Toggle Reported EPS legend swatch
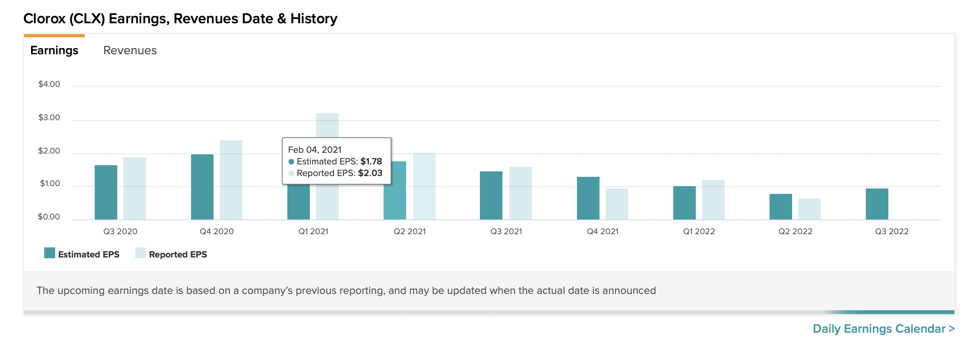 (141, 253)
